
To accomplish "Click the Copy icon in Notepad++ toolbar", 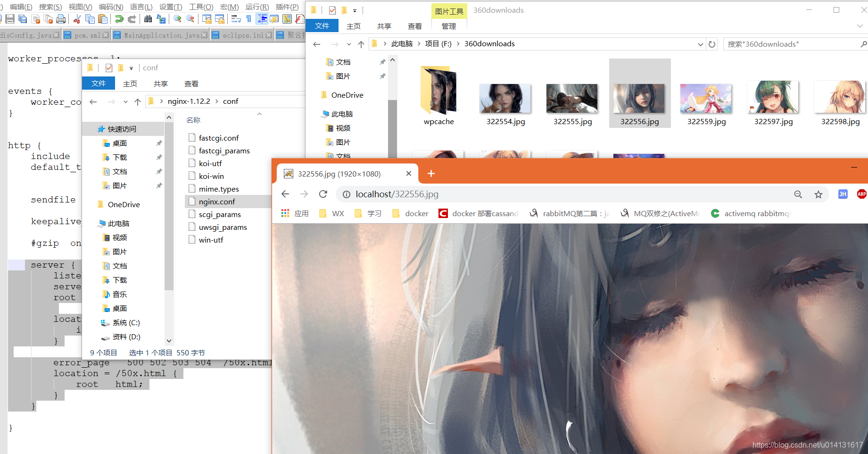I will [x=90, y=19].
